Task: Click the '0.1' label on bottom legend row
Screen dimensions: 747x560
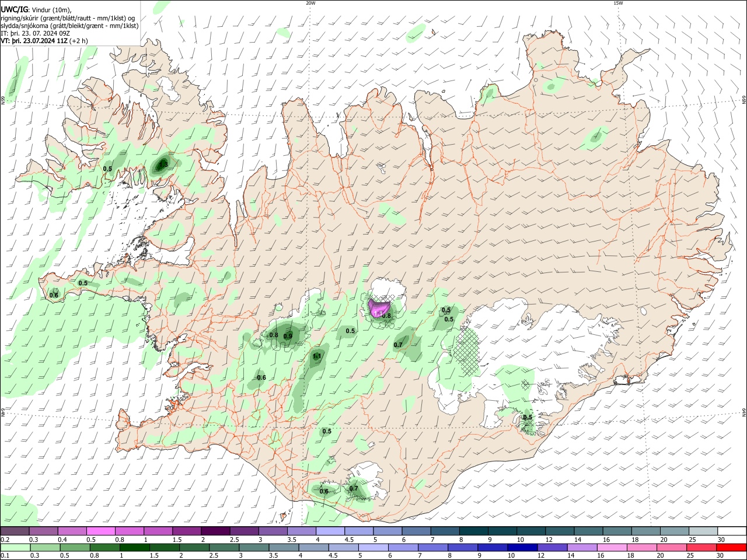Action: point(5,556)
